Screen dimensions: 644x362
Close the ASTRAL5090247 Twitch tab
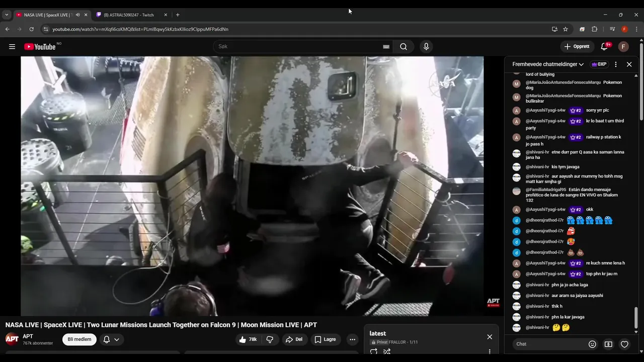pos(166,15)
